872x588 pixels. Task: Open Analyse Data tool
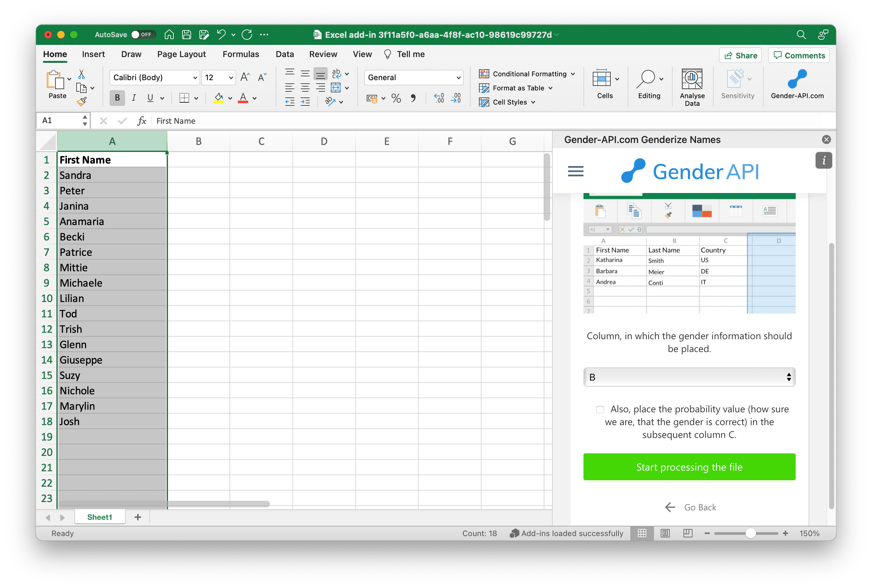[692, 88]
